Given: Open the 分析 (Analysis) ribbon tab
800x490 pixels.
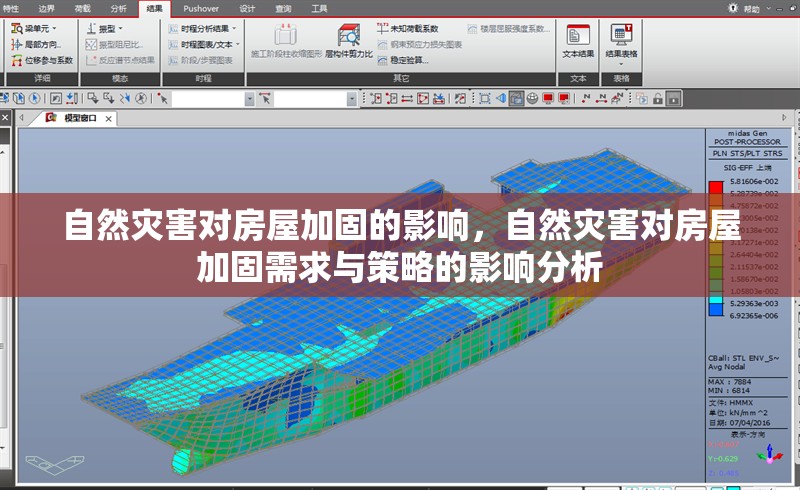Looking at the screenshot, I should pos(119,8).
